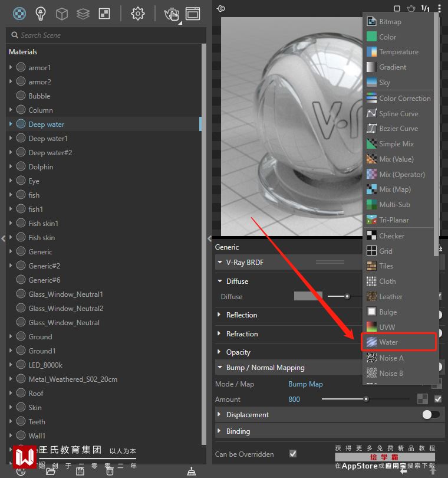
Task: Click the Search Scene field
Action: (106, 35)
